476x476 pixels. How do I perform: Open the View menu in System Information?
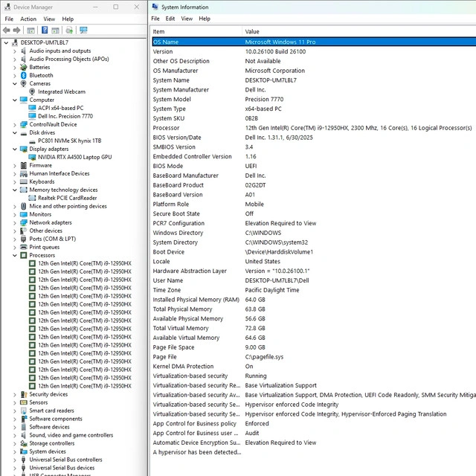pyautogui.click(x=187, y=19)
